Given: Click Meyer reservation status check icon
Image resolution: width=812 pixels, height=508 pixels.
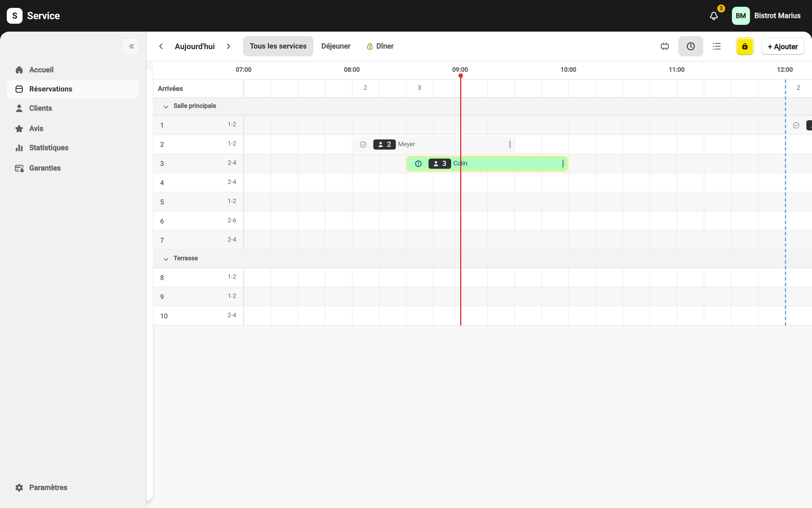Looking at the screenshot, I should coord(363,144).
